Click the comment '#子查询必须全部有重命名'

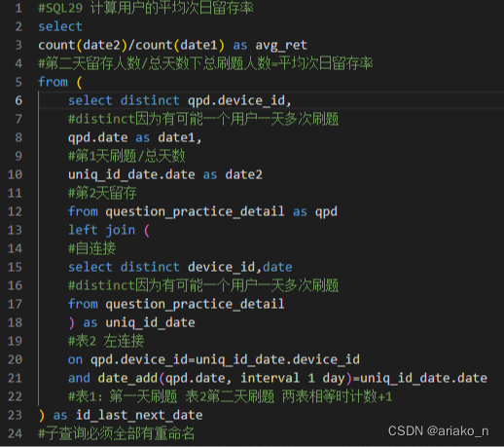click(117, 433)
